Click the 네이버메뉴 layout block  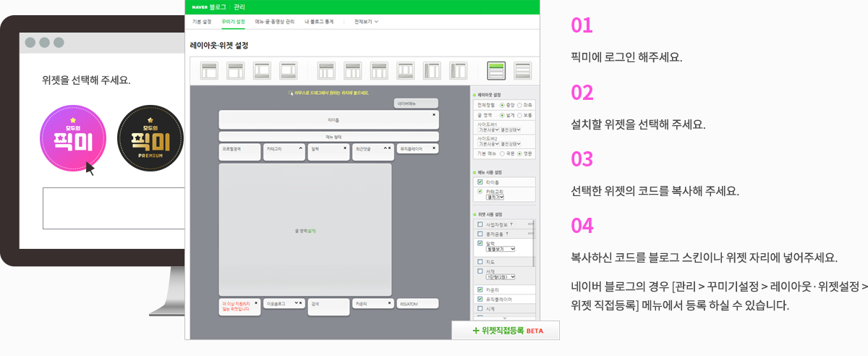click(416, 103)
